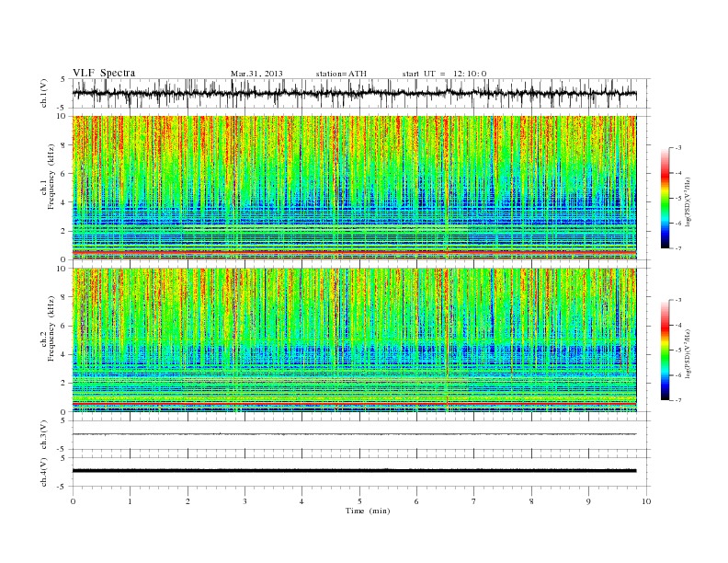
Task: Click the "0" tick on the time axis
Action: 73,501
